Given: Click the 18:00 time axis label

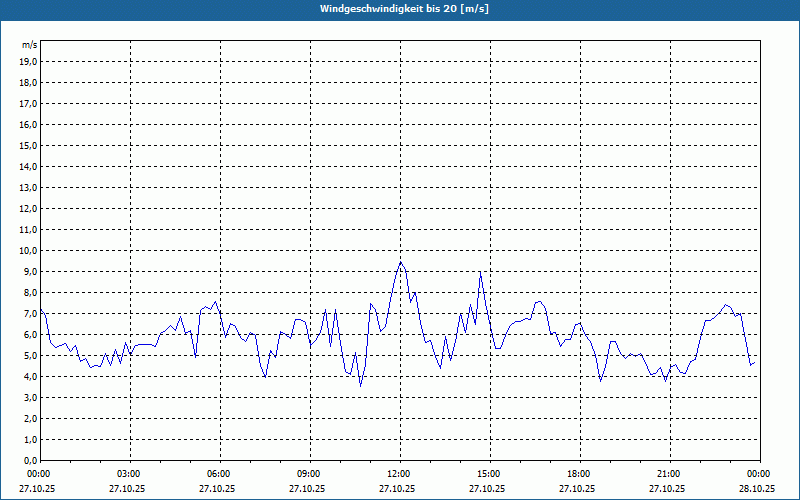Looking at the screenshot, I should 579,473.
